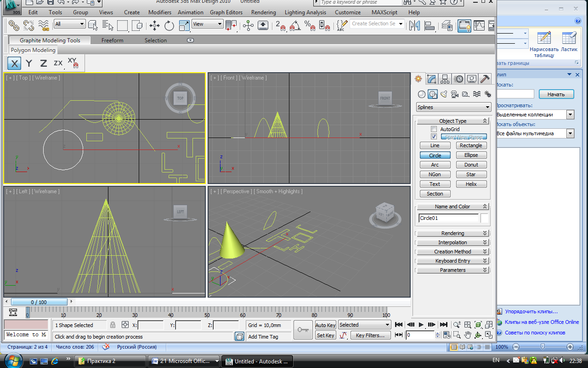Constrain to X axis button
This screenshot has height=368, width=588.
(x=15, y=63)
